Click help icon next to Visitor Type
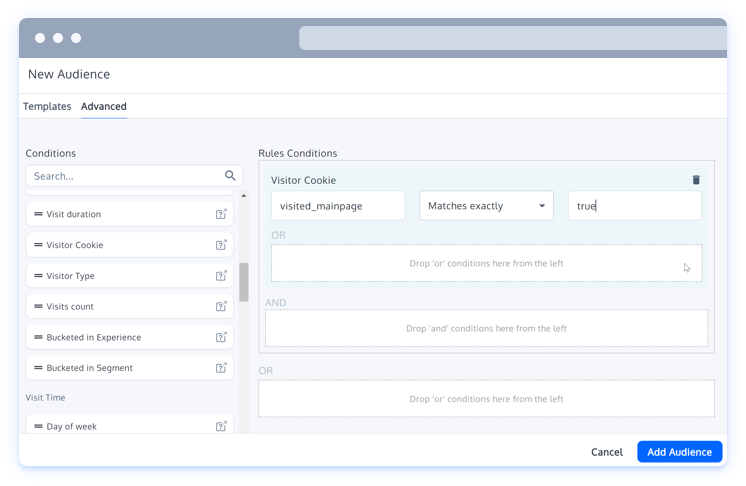 (x=221, y=276)
